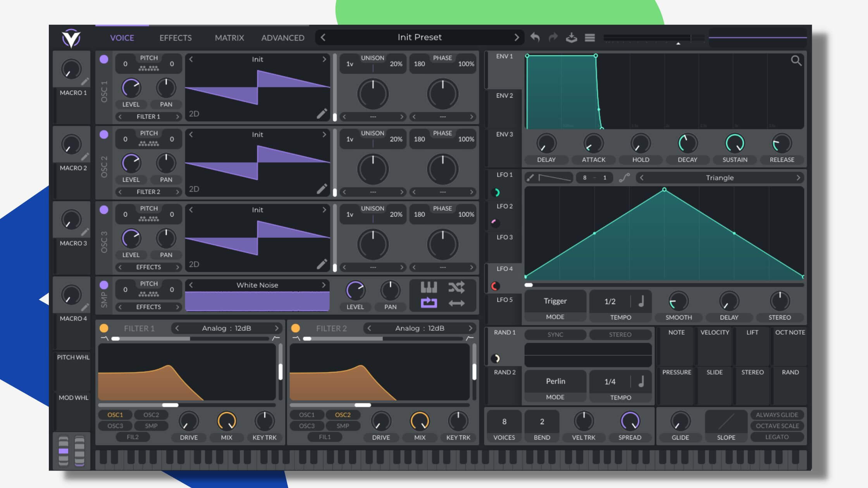Screen dimensions: 868x488
Task: Toggle the SMP sample power button
Action: (104, 285)
